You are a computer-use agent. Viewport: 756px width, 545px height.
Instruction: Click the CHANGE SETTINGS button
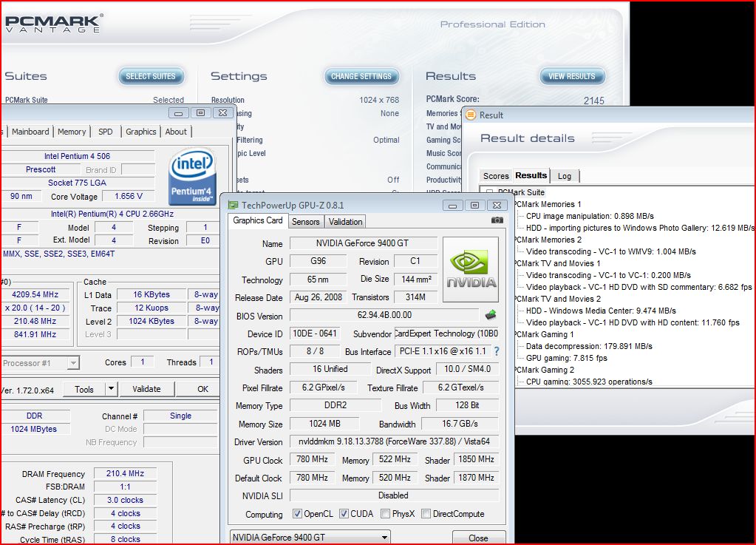tap(361, 76)
